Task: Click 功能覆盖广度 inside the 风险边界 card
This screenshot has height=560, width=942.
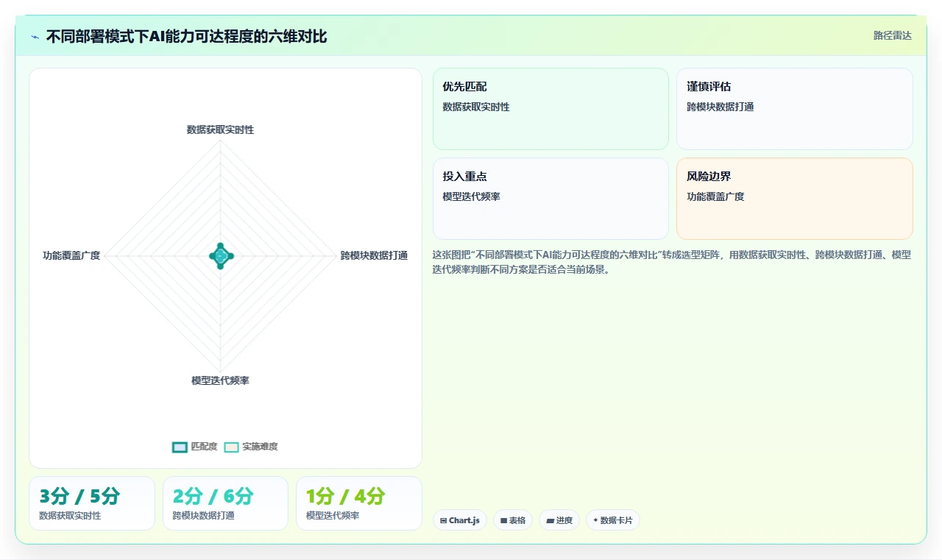Action: click(715, 196)
